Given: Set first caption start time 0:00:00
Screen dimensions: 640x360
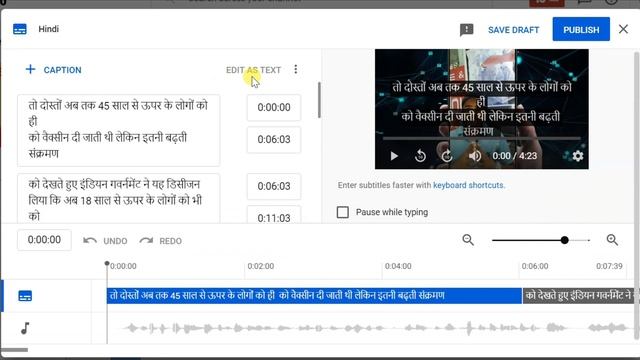Looking at the screenshot, I should pyautogui.click(x=274, y=107).
